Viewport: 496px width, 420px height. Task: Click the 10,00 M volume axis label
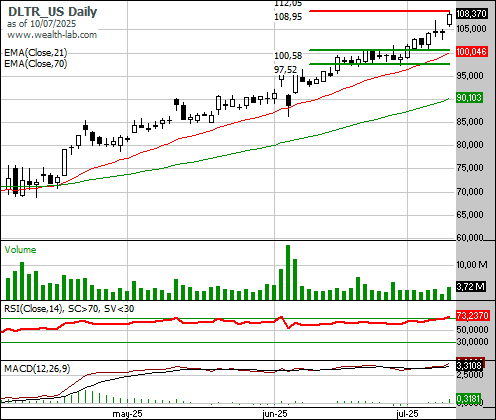point(472,265)
